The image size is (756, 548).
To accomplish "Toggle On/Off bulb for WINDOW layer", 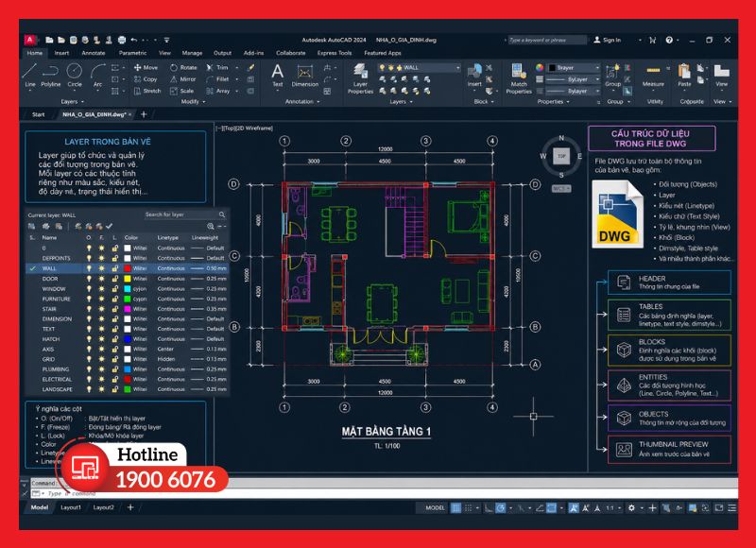I will (x=89, y=289).
